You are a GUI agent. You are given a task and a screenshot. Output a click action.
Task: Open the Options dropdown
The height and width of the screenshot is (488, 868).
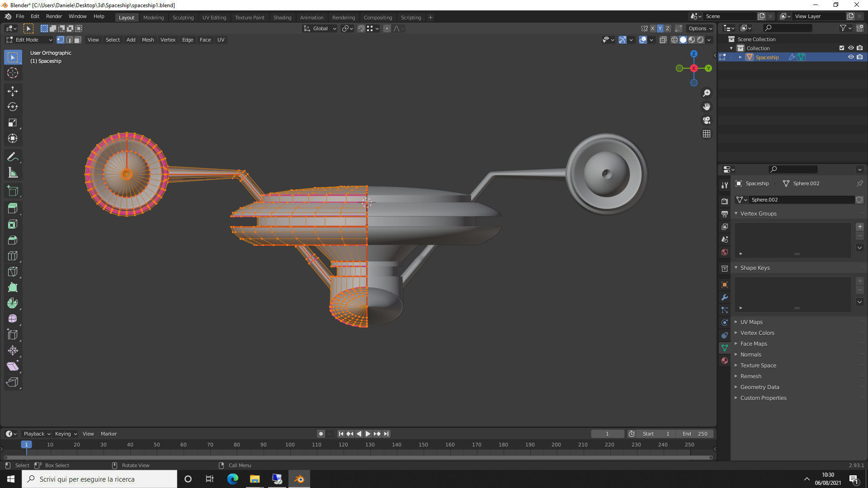click(700, 28)
